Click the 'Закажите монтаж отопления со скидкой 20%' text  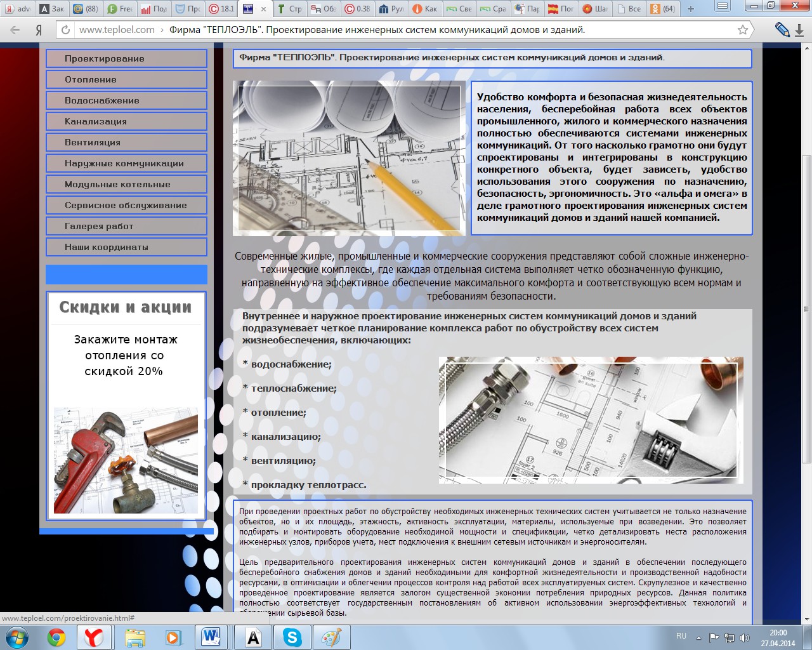[126, 355]
